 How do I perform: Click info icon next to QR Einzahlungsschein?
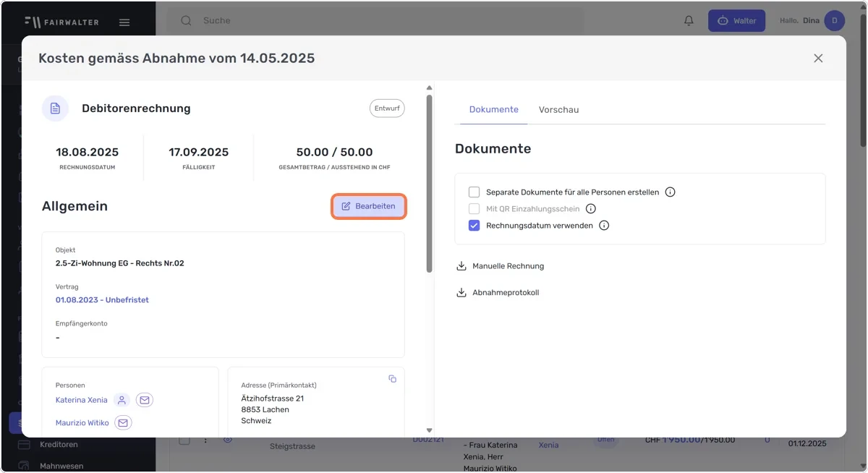590,209
